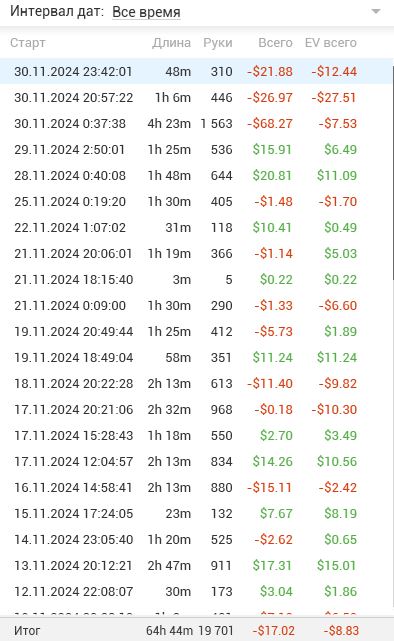Click the vertical scrollbar of the sessions list
The height and width of the screenshot is (641, 394).
point(393,172)
